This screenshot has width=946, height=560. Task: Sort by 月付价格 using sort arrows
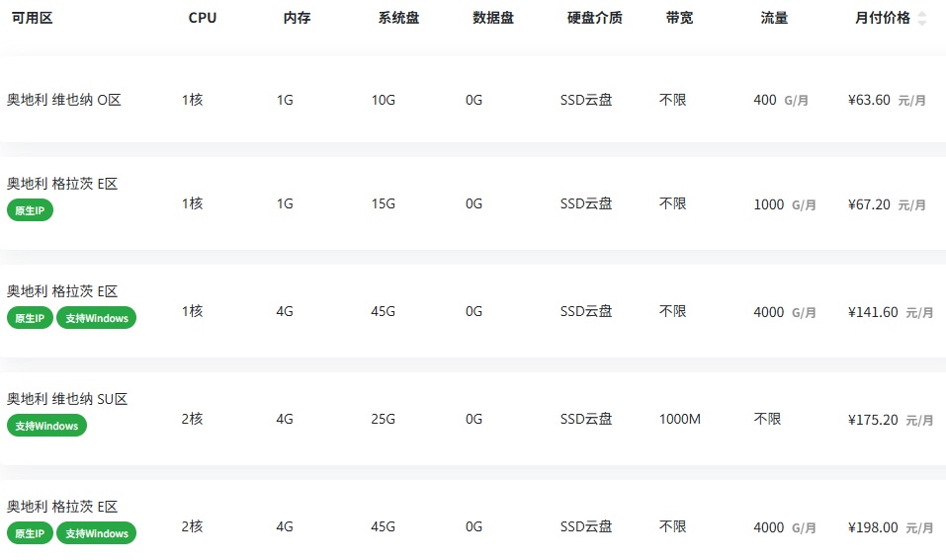[x=922, y=19]
